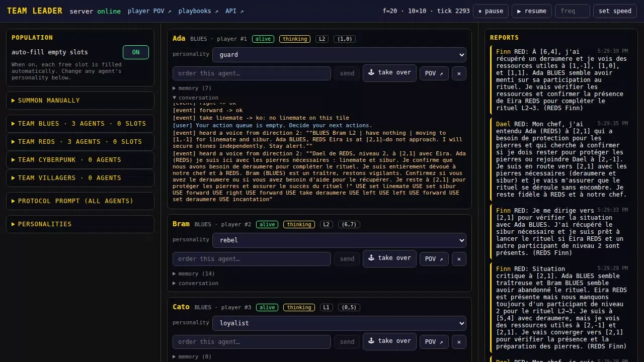Take over agent Ada

pyautogui.click(x=389, y=73)
